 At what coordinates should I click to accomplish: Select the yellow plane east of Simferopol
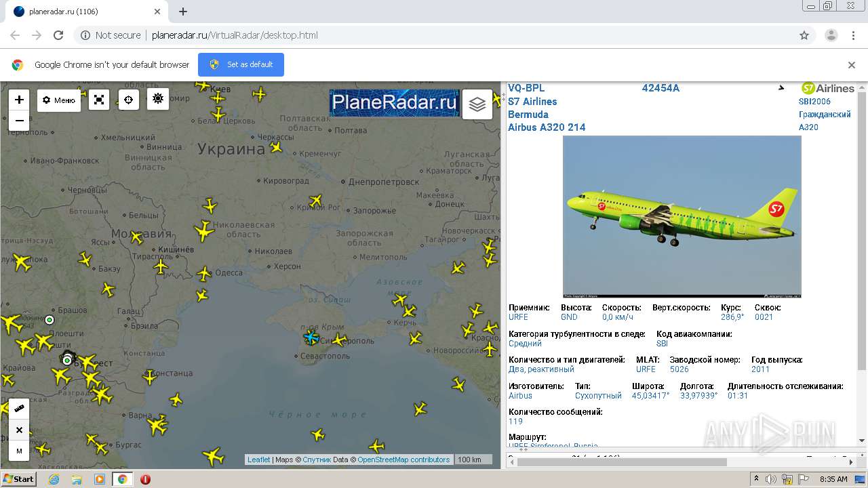tap(339, 340)
